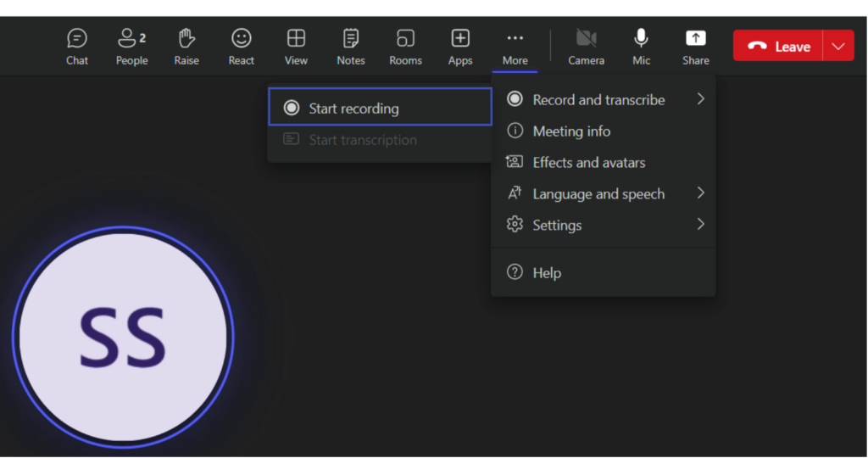Mute the Mic
The width and height of the screenshot is (868, 458).
pyautogui.click(x=641, y=47)
